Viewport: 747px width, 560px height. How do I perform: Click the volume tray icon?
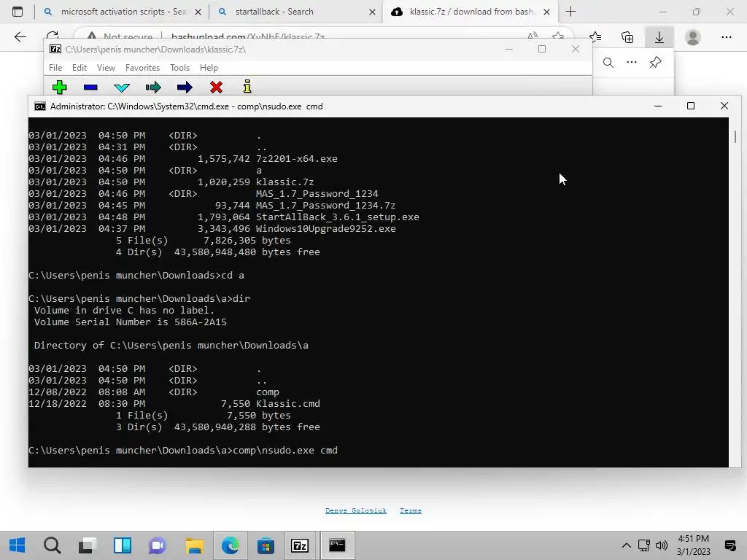(661, 545)
